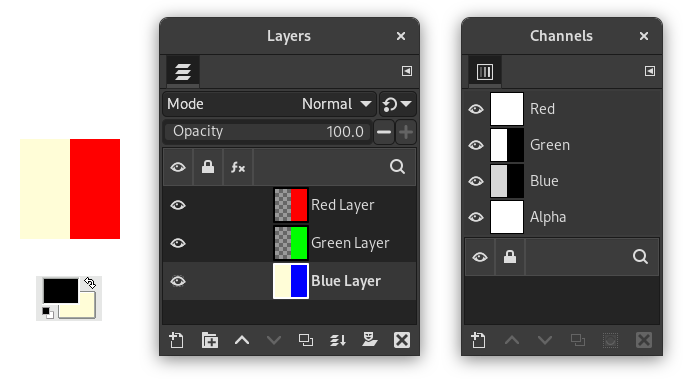Image resolution: width=683 pixels, height=379 pixels.
Task: Select the Alpha channel thumbnail
Action: point(507,217)
